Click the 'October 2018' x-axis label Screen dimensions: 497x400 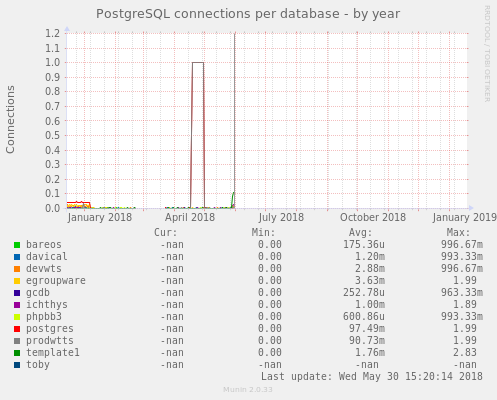[x=373, y=218]
